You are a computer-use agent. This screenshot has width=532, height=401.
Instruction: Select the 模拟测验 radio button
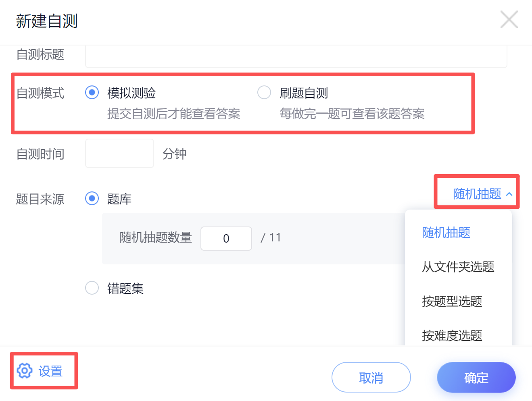pos(92,92)
